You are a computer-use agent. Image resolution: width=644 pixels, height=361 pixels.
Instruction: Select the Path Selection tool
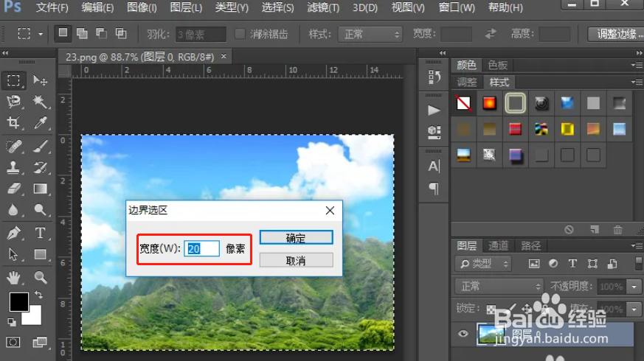pyautogui.click(x=13, y=254)
